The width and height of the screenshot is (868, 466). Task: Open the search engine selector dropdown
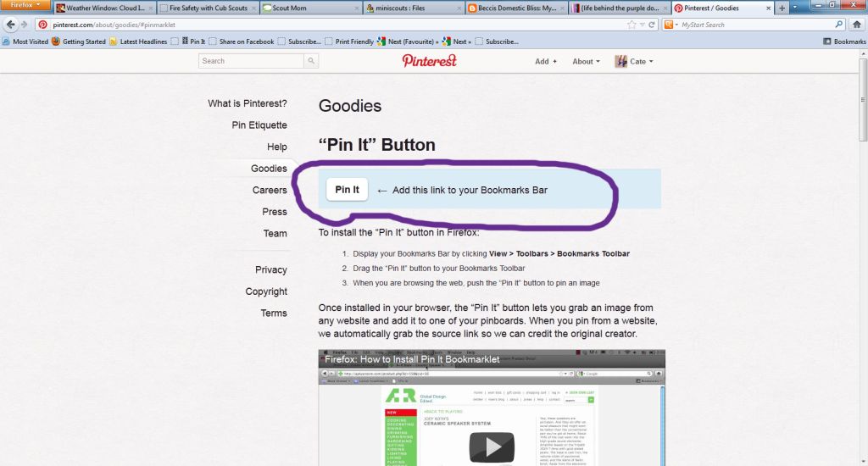pos(670,25)
